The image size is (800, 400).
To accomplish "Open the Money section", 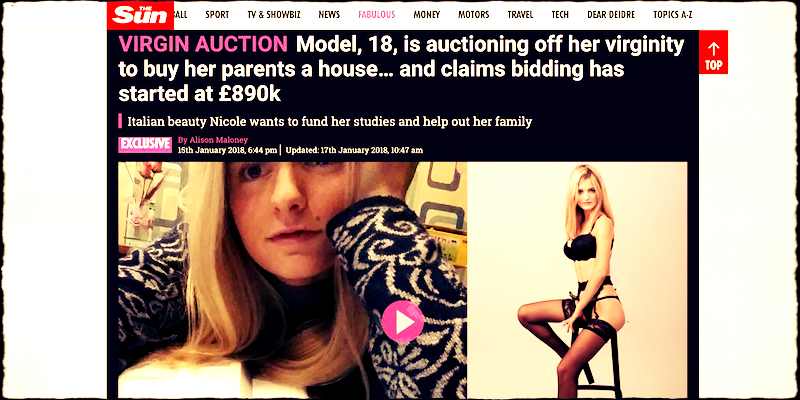I will click(x=427, y=15).
